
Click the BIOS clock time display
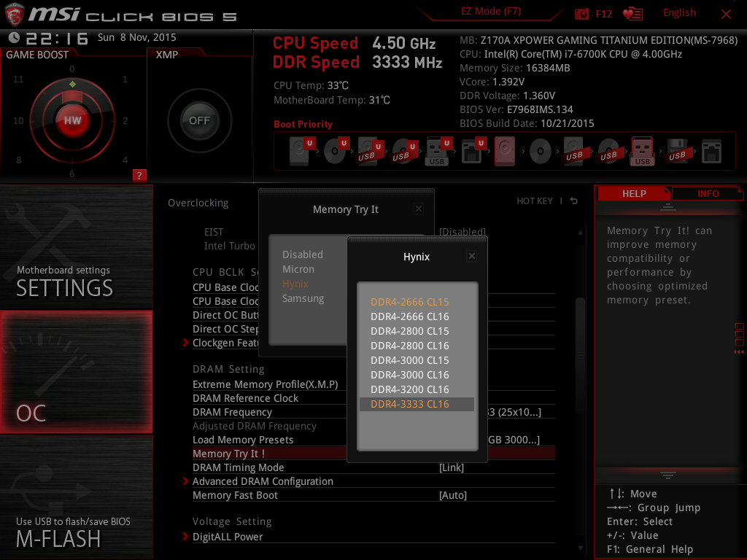coord(57,38)
